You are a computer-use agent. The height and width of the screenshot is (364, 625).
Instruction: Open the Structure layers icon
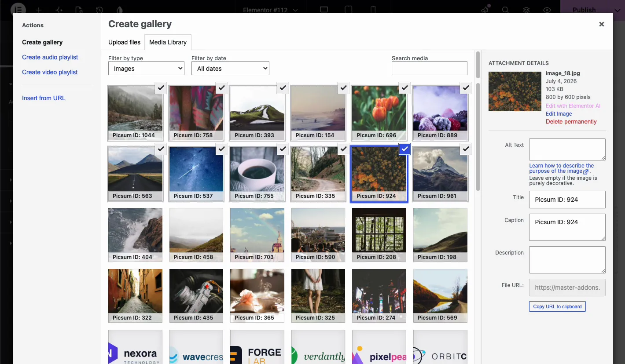(x=526, y=10)
